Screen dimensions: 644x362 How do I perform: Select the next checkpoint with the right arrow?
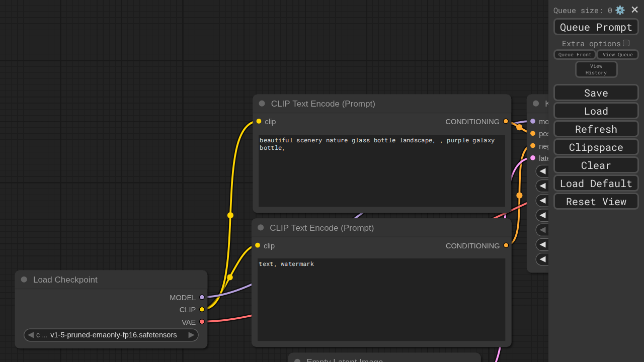pyautogui.click(x=191, y=335)
